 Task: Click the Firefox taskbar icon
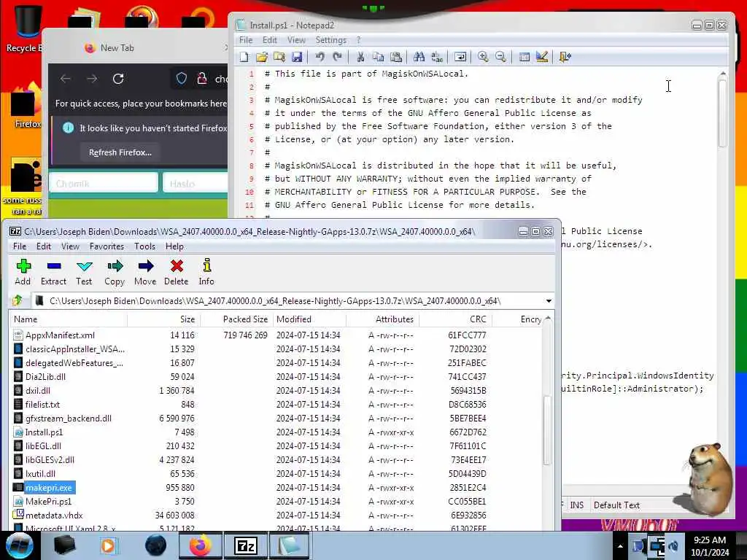click(201, 545)
